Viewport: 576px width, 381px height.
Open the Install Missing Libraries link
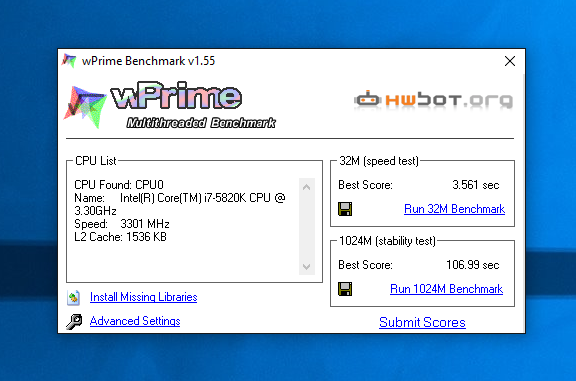pos(144,297)
